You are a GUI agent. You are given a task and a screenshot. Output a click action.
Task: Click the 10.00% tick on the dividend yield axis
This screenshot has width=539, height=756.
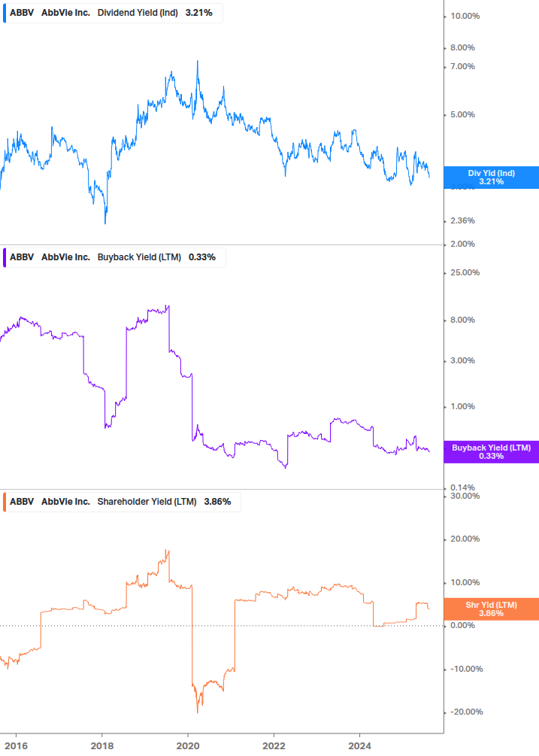tap(465, 17)
